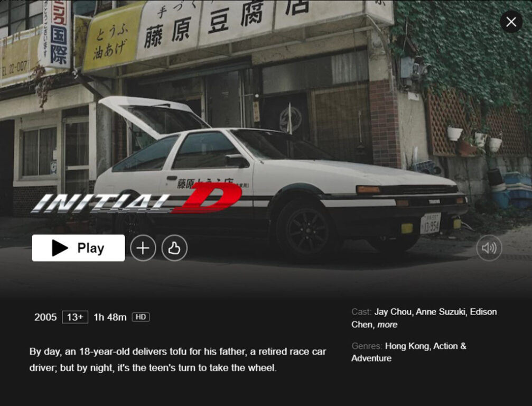
Task: Add Initial D to My List
Action: [143, 248]
